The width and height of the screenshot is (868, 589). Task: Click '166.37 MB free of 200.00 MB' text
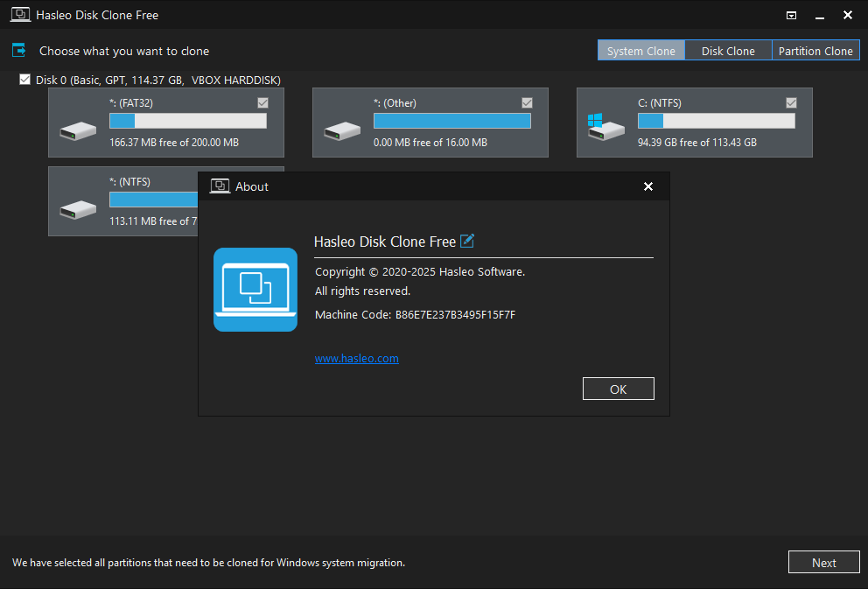coord(174,143)
